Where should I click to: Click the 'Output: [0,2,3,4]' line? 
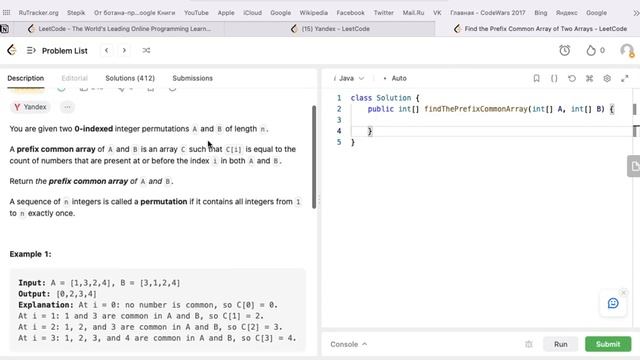tap(57, 294)
